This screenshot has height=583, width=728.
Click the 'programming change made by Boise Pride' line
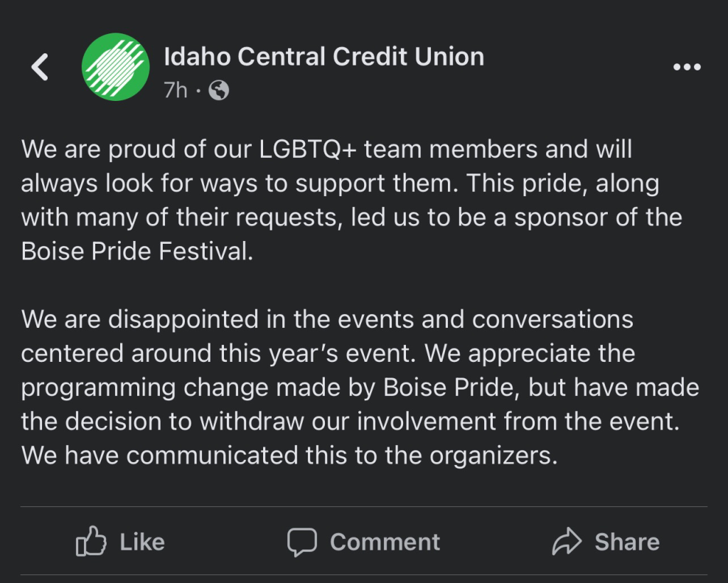360,387
